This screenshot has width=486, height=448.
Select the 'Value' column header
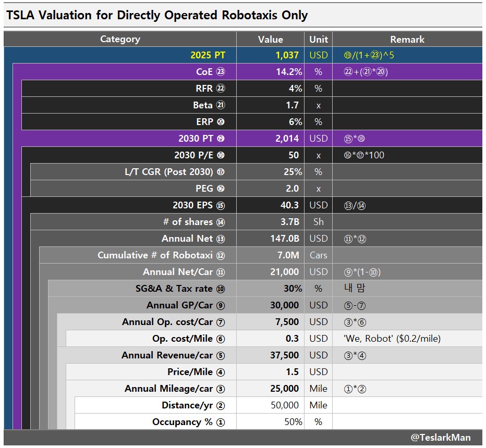pos(270,39)
